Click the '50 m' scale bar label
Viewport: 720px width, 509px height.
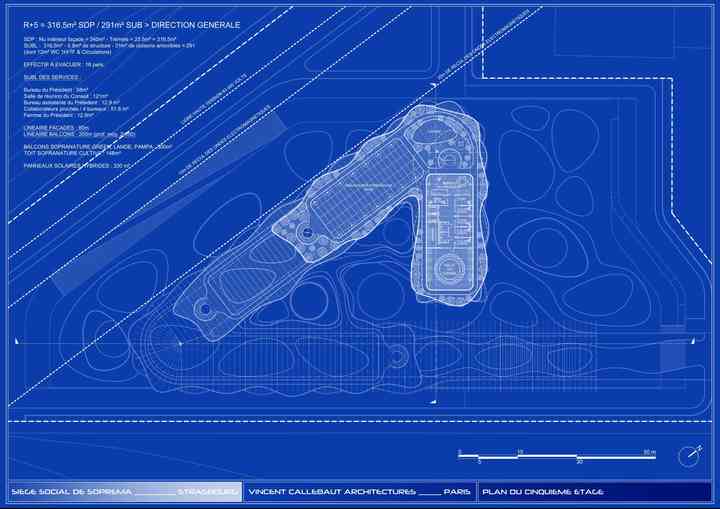[x=649, y=452]
